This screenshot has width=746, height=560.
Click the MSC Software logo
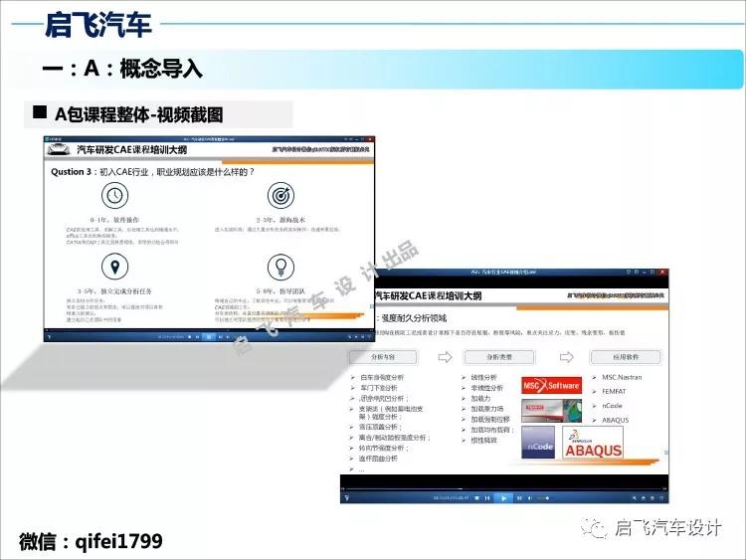tap(551, 385)
